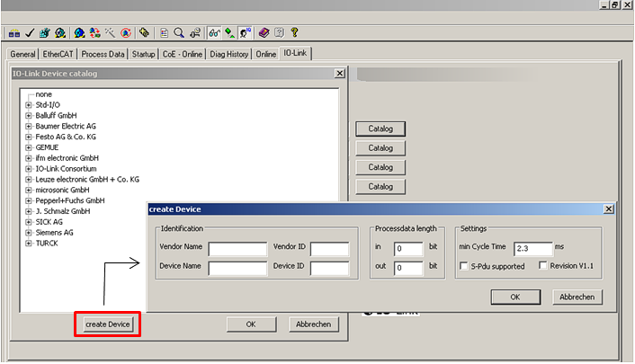The width and height of the screenshot is (635, 364).
Task: Select the Siemens AG tree item
Action: pos(54,233)
